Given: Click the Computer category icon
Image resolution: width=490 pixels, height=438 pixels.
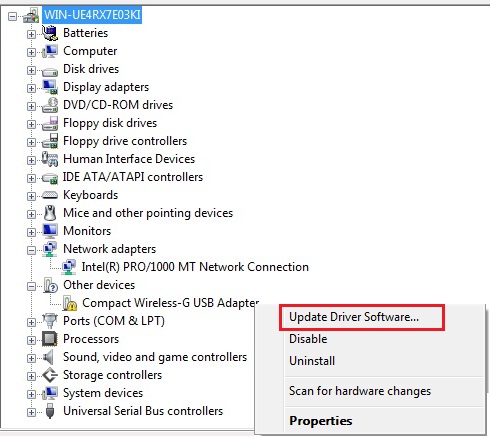Looking at the screenshot, I should 50,51.
